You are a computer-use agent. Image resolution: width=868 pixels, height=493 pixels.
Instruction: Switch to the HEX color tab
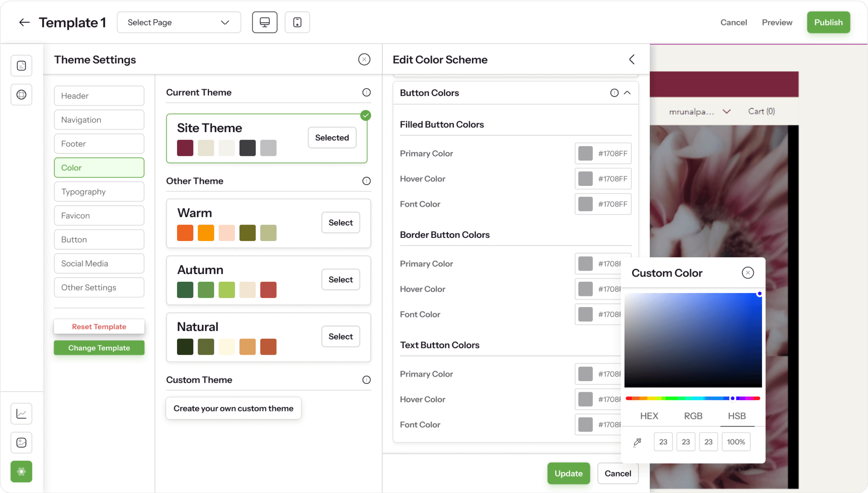point(649,416)
